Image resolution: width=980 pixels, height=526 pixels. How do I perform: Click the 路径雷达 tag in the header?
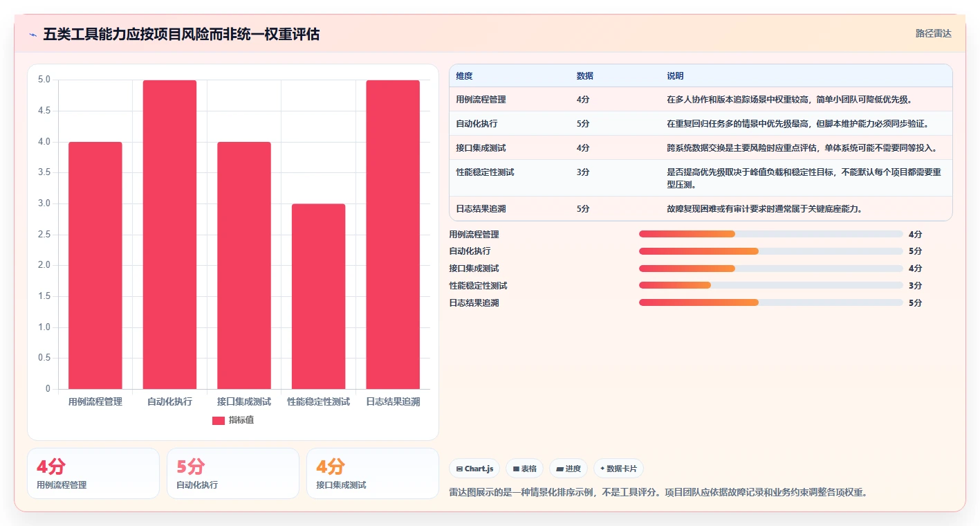click(x=934, y=33)
